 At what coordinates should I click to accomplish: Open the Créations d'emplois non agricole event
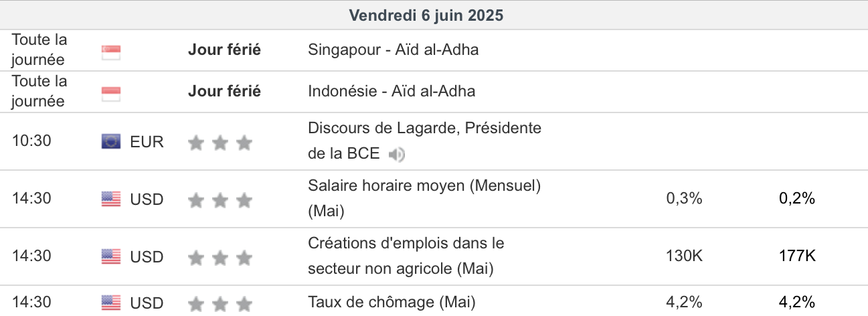406,243
